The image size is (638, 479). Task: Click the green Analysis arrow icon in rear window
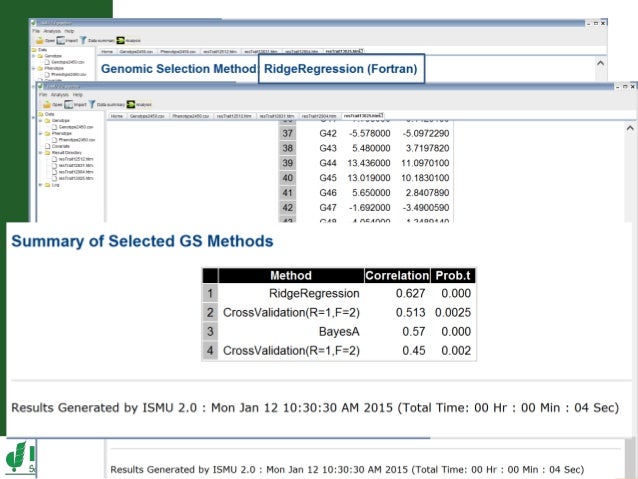click(x=120, y=40)
